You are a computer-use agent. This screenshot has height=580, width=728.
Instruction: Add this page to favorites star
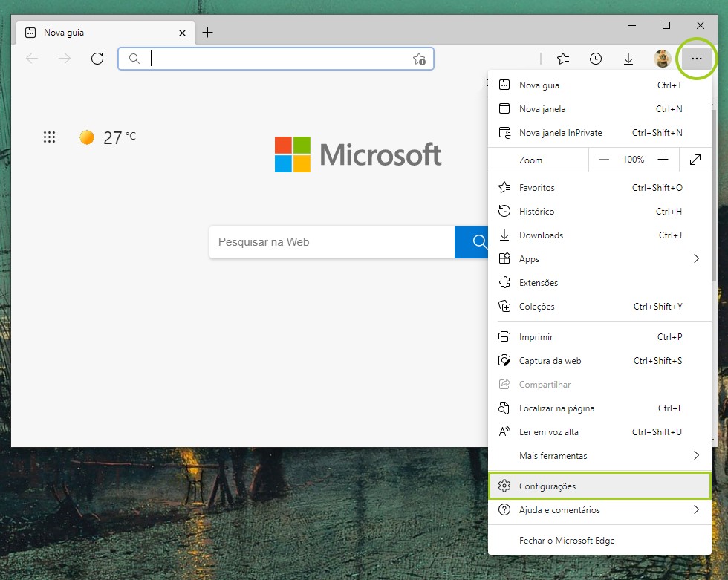coord(419,59)
